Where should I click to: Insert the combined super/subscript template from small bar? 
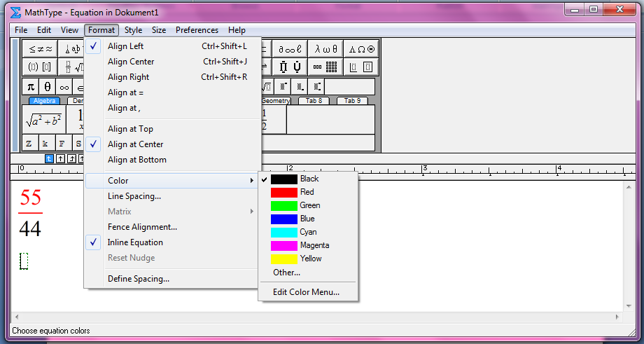316,87
